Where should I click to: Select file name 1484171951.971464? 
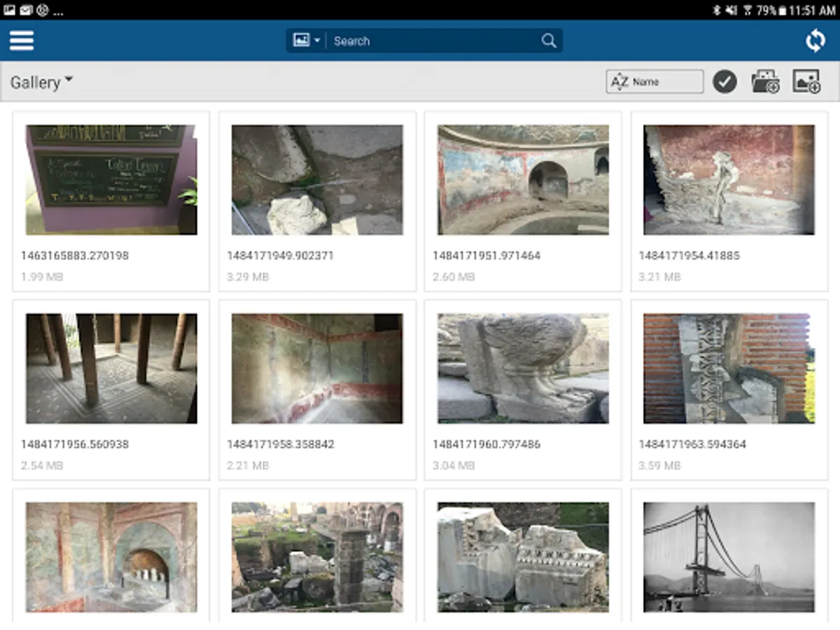coord(486,255)
